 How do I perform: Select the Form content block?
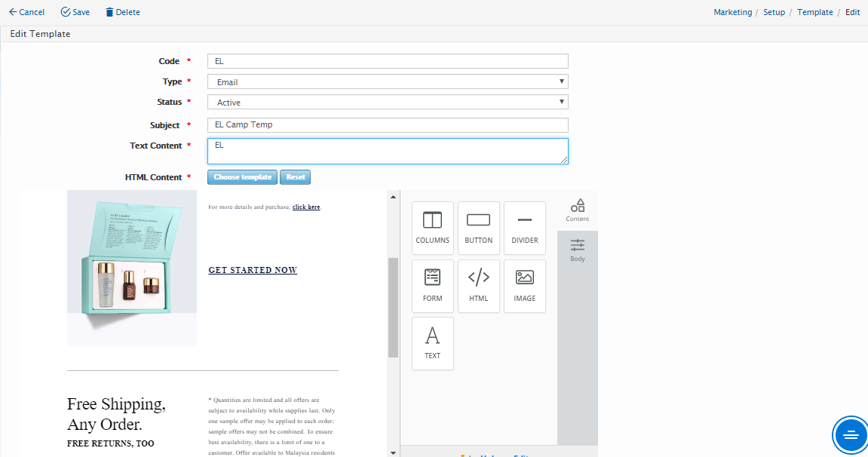point(432,286)
